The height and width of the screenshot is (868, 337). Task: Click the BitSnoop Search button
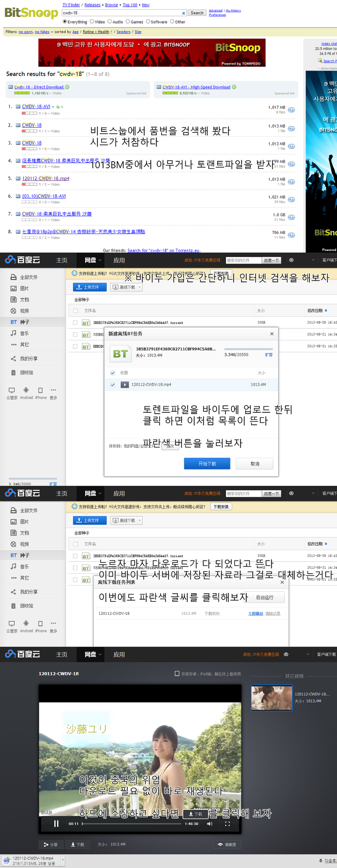click(x=197, y=13)
